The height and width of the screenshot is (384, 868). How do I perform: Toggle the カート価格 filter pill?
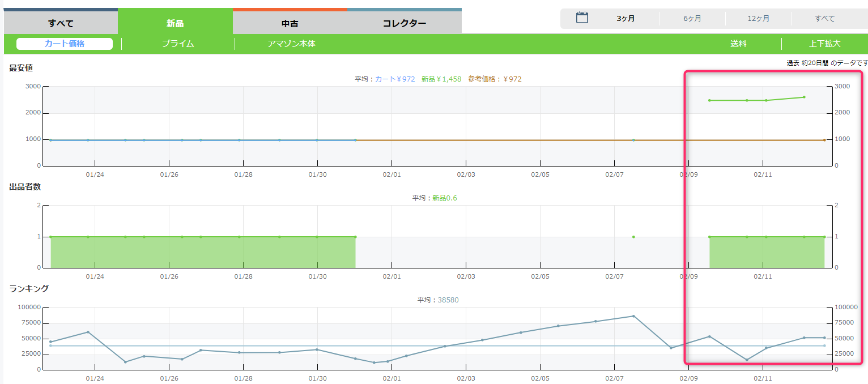tap(65, 44)
